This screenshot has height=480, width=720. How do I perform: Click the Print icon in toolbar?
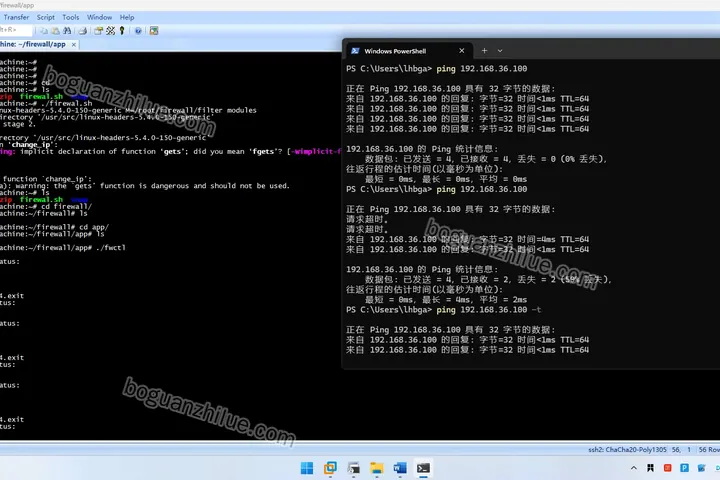tap(83, 31)
